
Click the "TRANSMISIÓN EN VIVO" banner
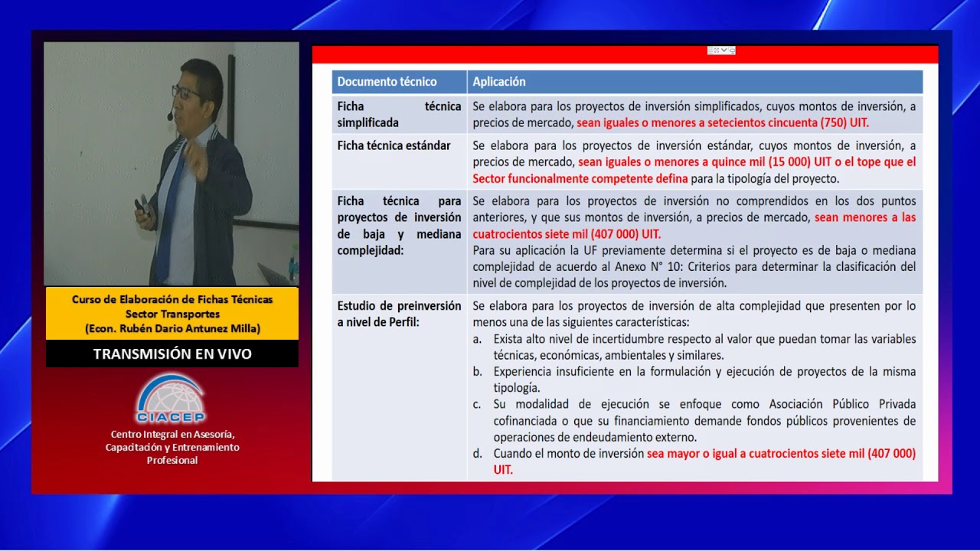(x=172, y=354)
